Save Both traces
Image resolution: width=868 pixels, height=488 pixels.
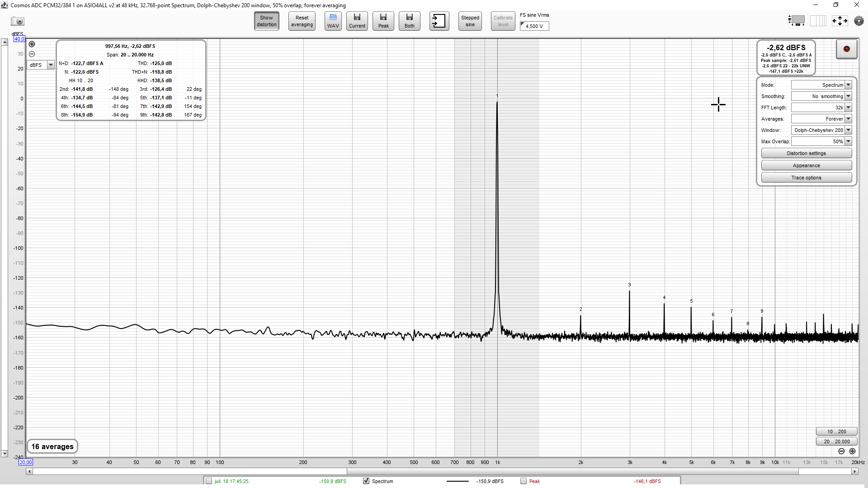(x=409, y=21)
